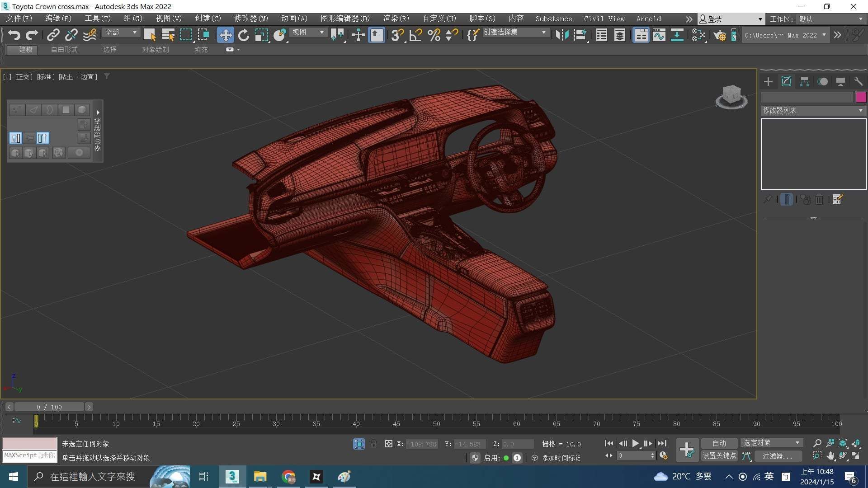Open Render Setup teapot icon
Viewport: 868px width, 488px height.
point(719,35)
